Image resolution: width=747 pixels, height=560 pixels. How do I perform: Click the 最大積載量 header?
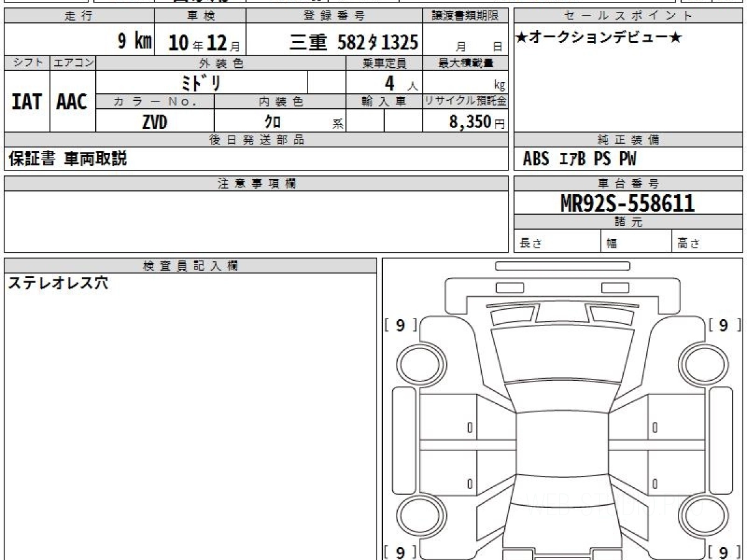click(466, 63)
